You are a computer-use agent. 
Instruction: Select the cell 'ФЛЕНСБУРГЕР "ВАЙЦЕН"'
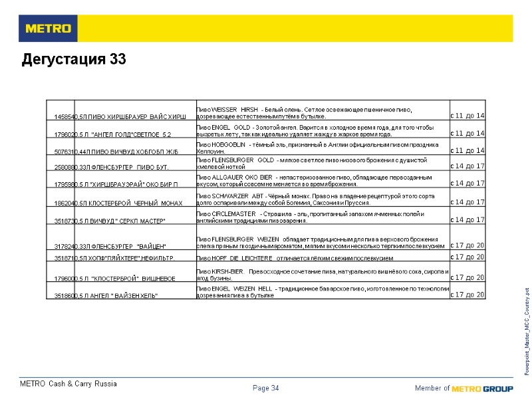(136, 237)
